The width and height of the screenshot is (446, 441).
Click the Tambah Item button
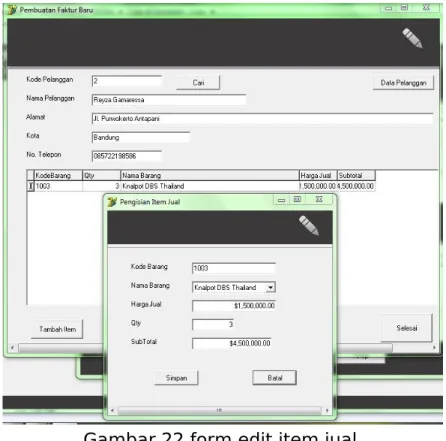pyautogui.click(x=57, y=329)
